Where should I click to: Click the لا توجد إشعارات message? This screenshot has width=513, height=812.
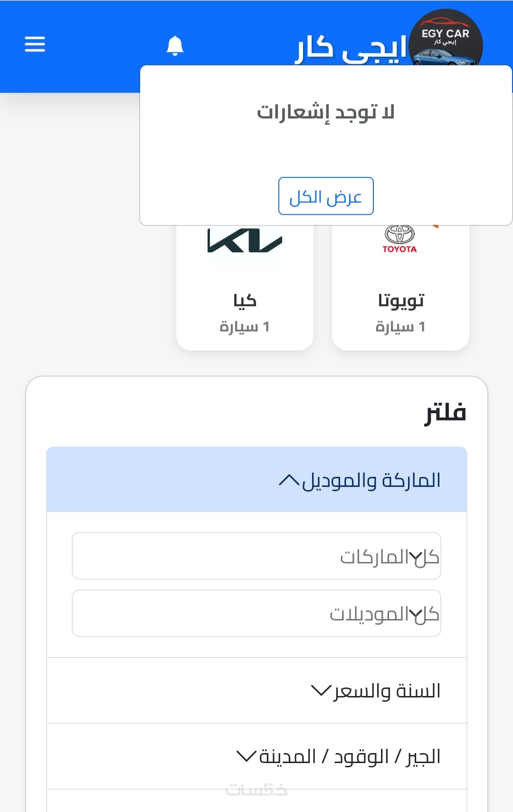pos(326,113)
